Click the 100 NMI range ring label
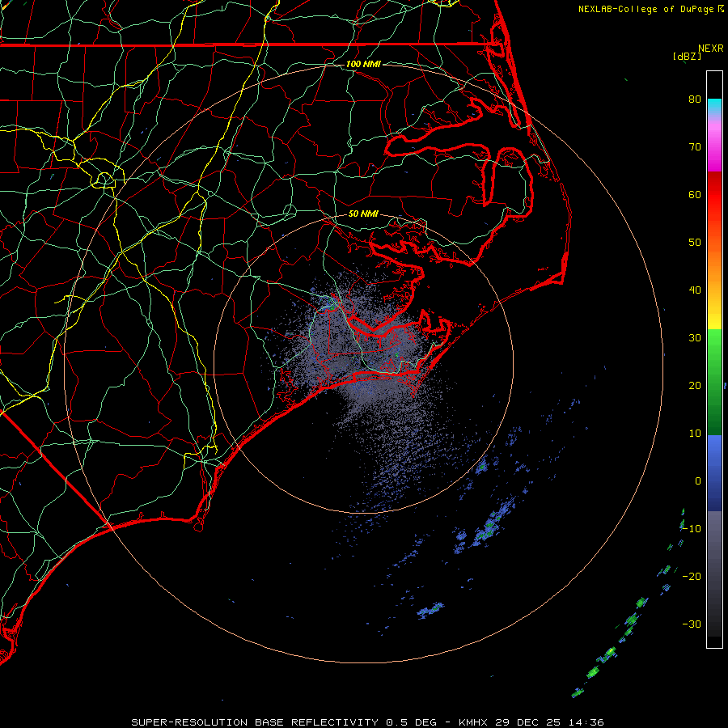The image size is (728, 728). pos(363,64)
